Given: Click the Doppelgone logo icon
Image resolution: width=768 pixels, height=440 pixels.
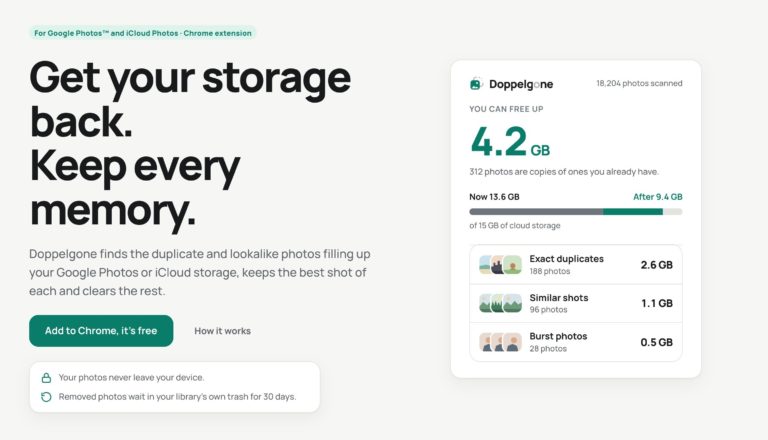Looking at the screenshot, I should [476, 84].
